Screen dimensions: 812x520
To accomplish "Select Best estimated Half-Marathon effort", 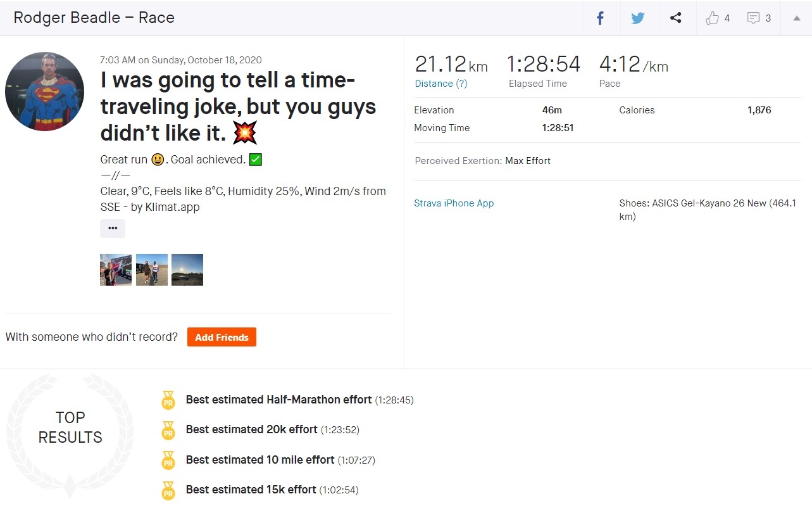I will [278, 400].
